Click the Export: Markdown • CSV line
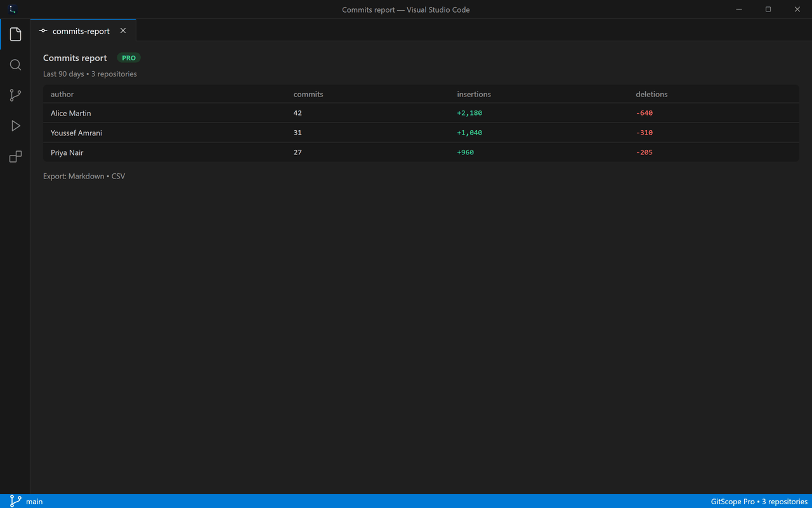 [x=84, y=176]
